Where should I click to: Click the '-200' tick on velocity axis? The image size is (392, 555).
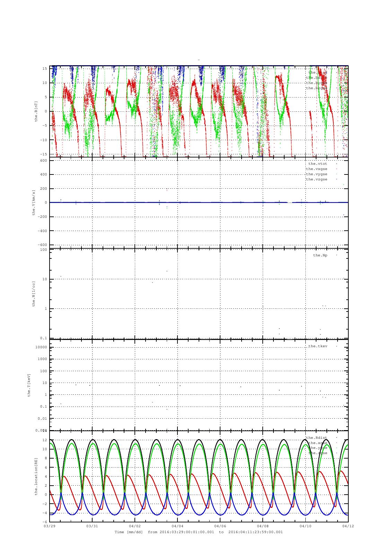click(x=42, y=217)
